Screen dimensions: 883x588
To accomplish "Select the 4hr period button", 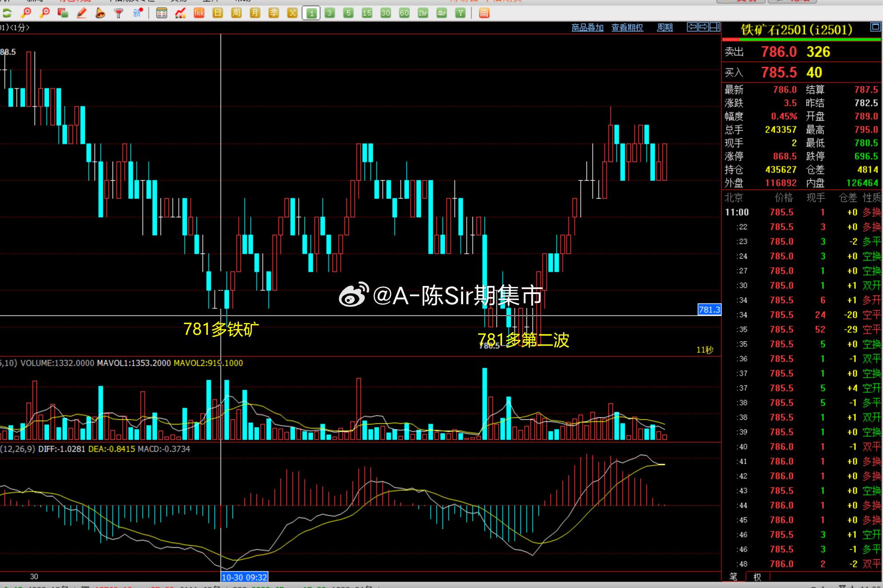I will (x=442, y=13).
